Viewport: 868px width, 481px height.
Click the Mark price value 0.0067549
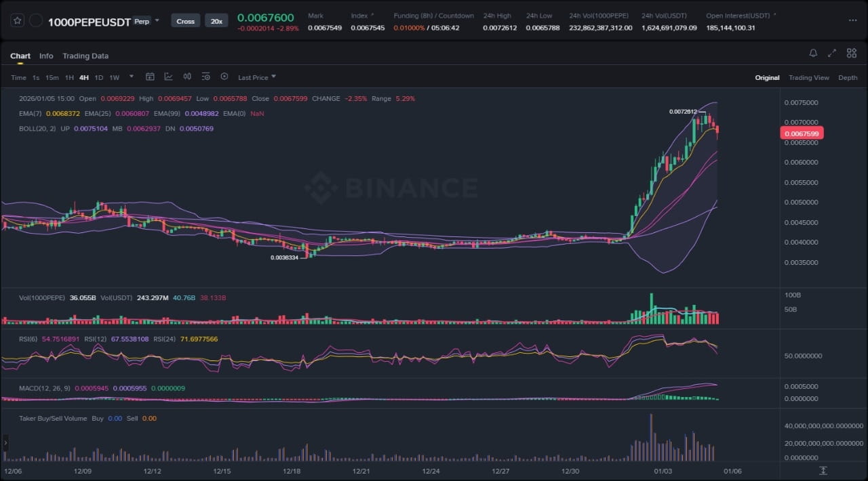(325, 28)
